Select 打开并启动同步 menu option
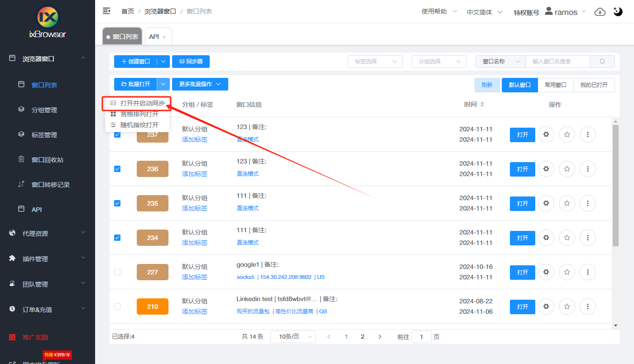 click(137, 103)
